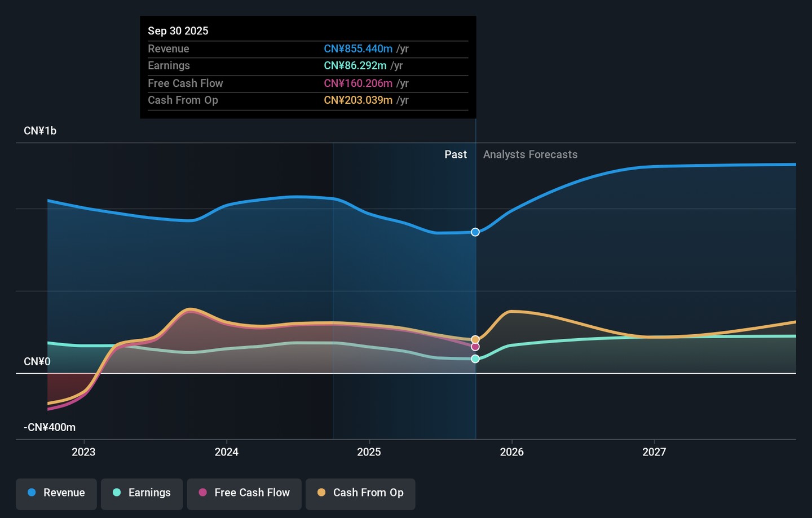Click the blue Revenue legend dot
812x518 pixels.
[32, 493]
